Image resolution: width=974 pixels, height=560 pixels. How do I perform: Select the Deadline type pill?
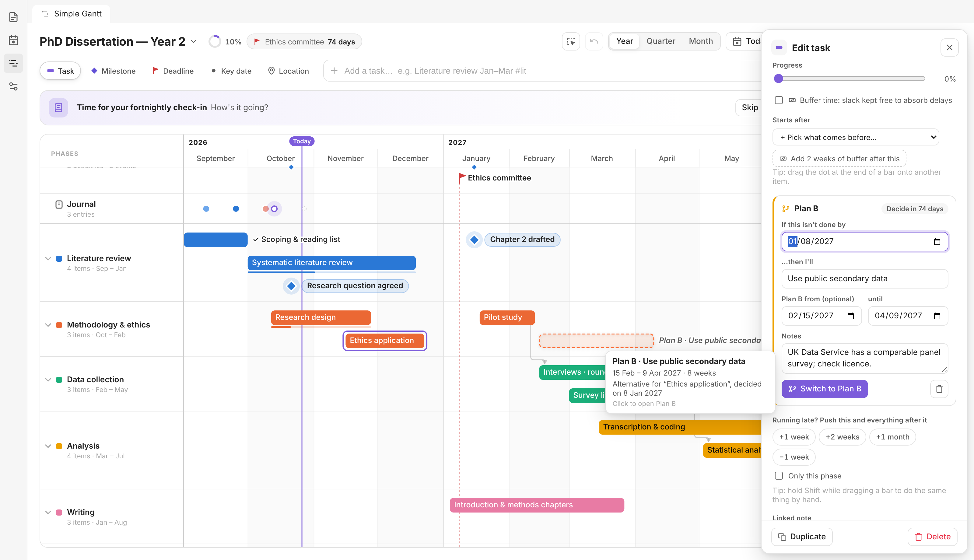173,71
